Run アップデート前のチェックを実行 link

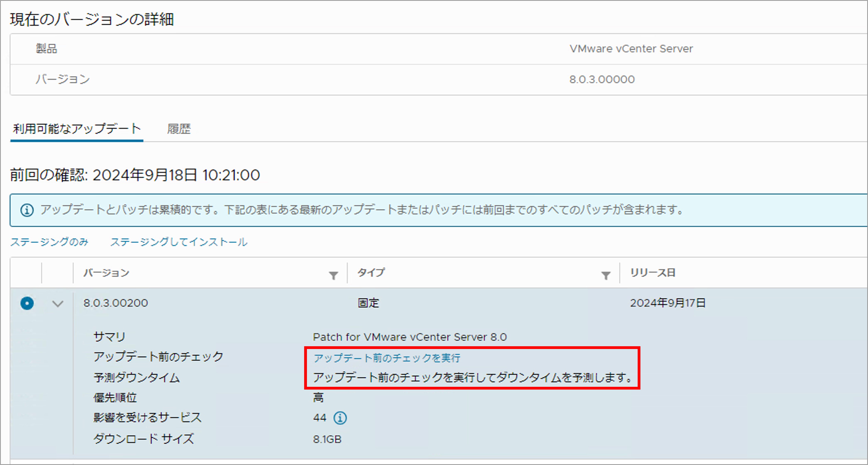coord(387,358)
